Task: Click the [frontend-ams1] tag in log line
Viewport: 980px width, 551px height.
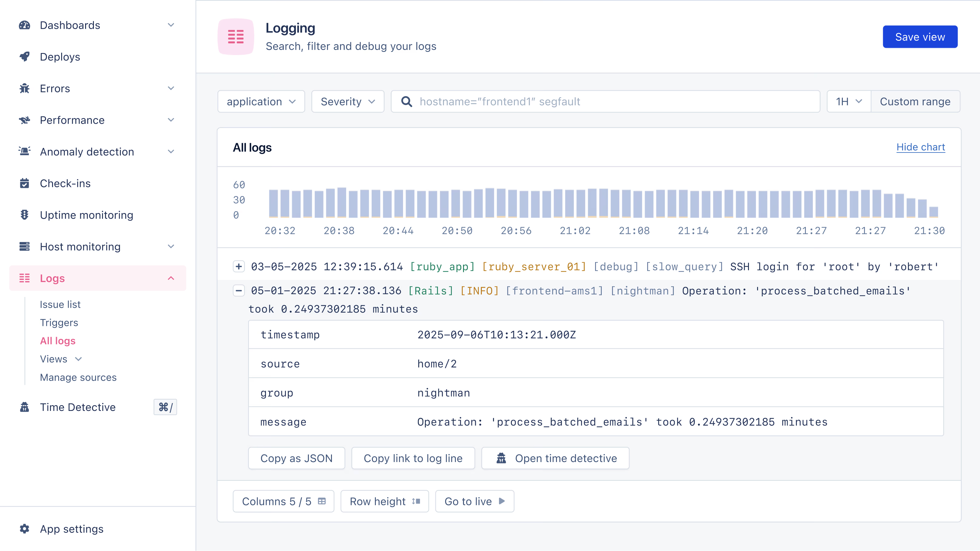Action: (554, 291)
